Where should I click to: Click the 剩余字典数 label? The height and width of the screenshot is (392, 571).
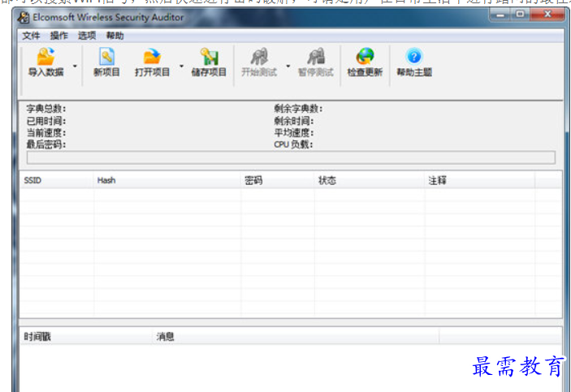[x=298, y=109]
